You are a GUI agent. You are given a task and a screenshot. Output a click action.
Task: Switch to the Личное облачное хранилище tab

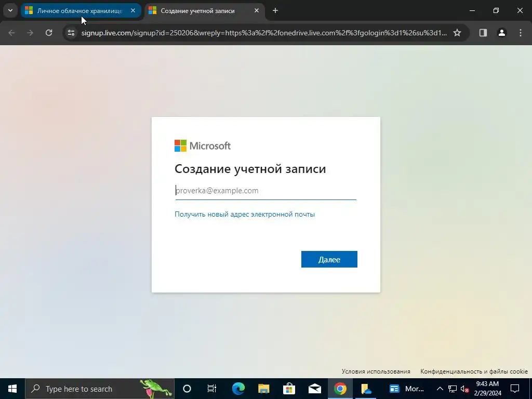(x=81, y=11)
